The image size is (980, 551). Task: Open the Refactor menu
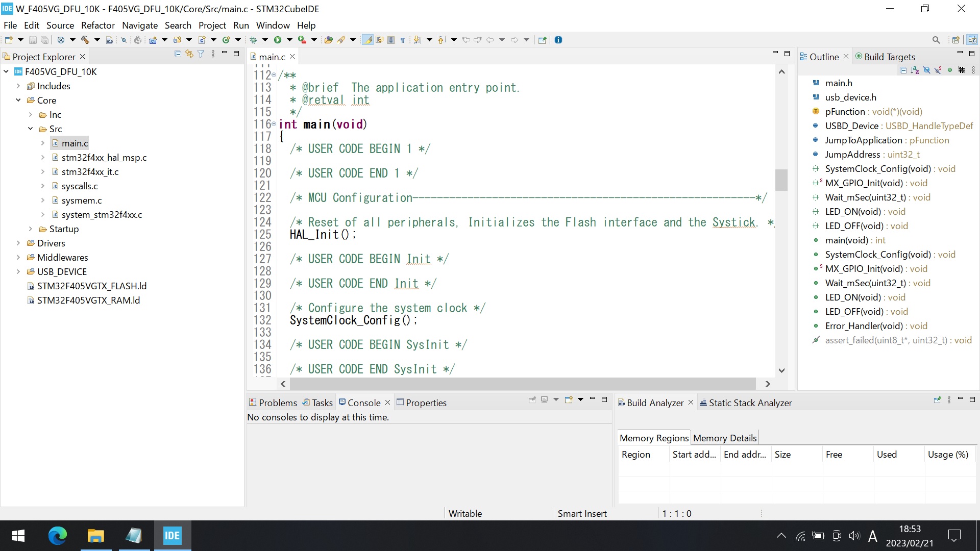pyautogui.click(x=98, y=25)
